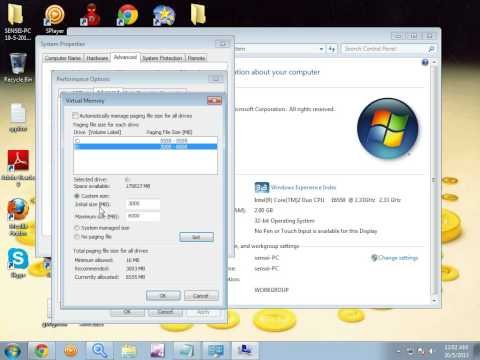Select the Custom size radio button
This screenshot has width=480, height=360.
77,196
